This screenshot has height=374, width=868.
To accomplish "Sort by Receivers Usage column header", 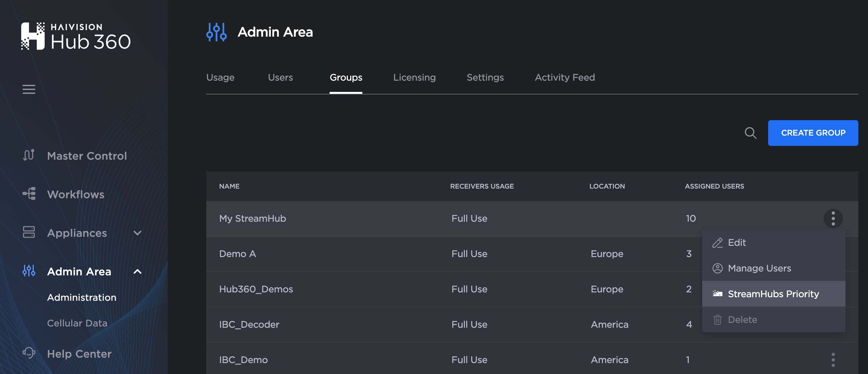I will point(482,186).
